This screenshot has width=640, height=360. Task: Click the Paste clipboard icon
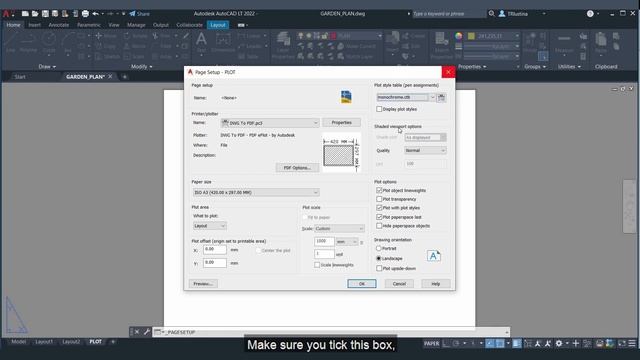(x=601, y=40)
